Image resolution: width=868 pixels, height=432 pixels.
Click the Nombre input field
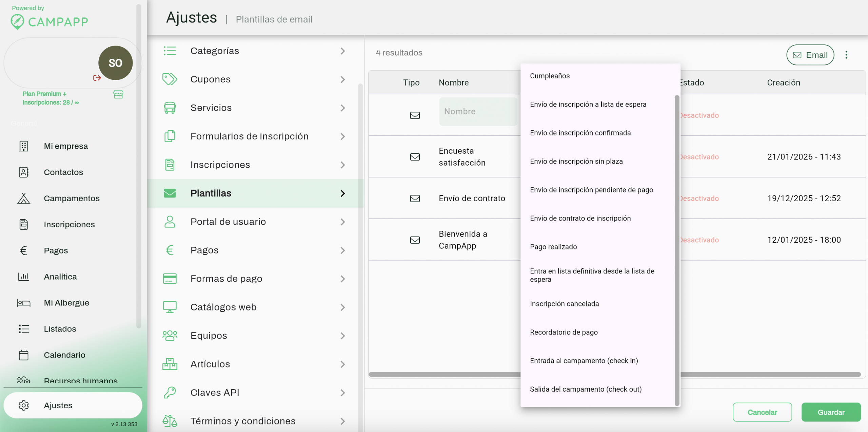pos(478,112)
